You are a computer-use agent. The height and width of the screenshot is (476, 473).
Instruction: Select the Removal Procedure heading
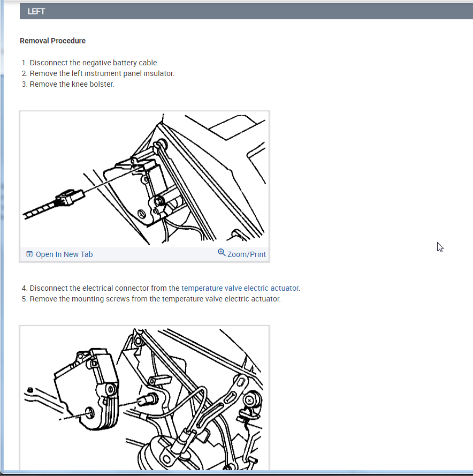click(53, 41)
